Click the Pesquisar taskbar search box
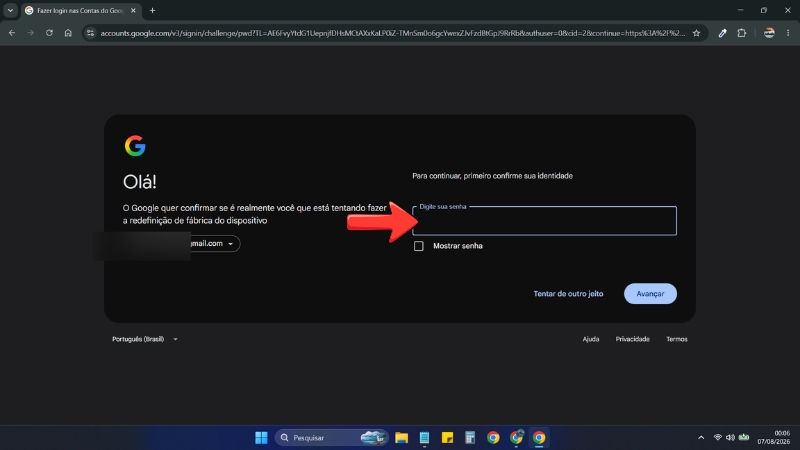The image size is (800, 450). coord(332,438)
